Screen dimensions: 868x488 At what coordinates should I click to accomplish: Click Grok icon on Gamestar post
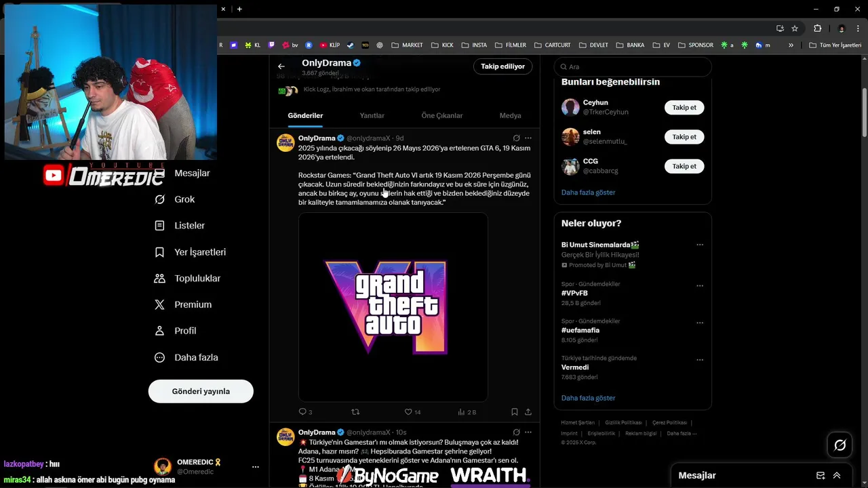tap(516, 432)
